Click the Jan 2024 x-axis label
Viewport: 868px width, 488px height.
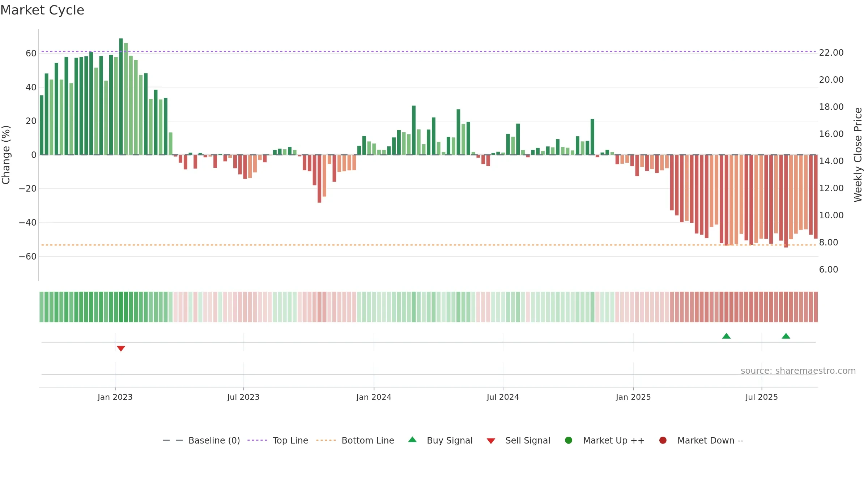click(374, 397)
